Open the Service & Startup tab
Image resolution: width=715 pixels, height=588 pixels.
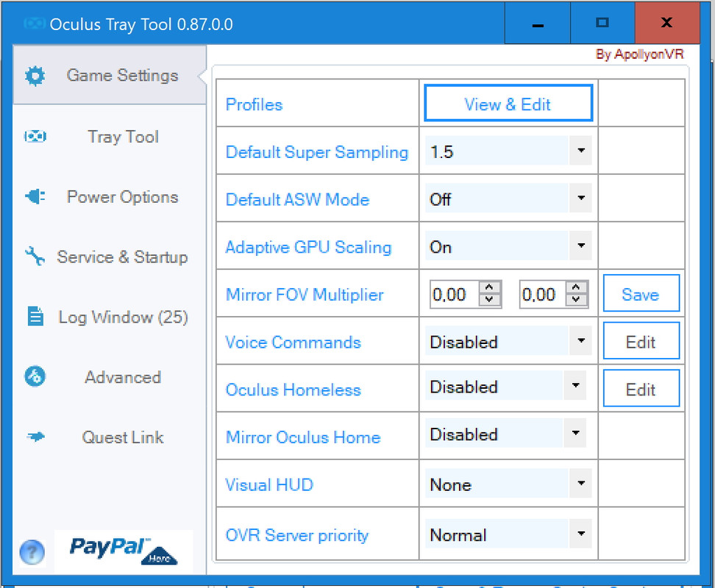(110, 257)
